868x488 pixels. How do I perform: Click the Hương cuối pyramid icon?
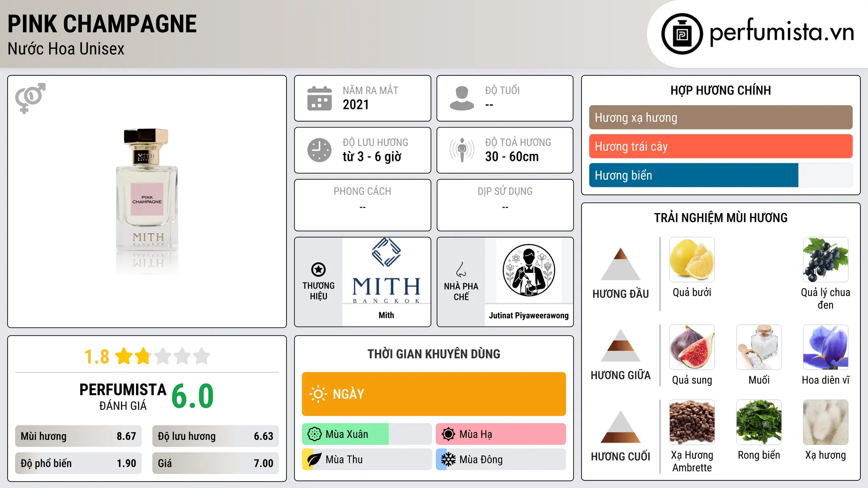pos(620,427)
